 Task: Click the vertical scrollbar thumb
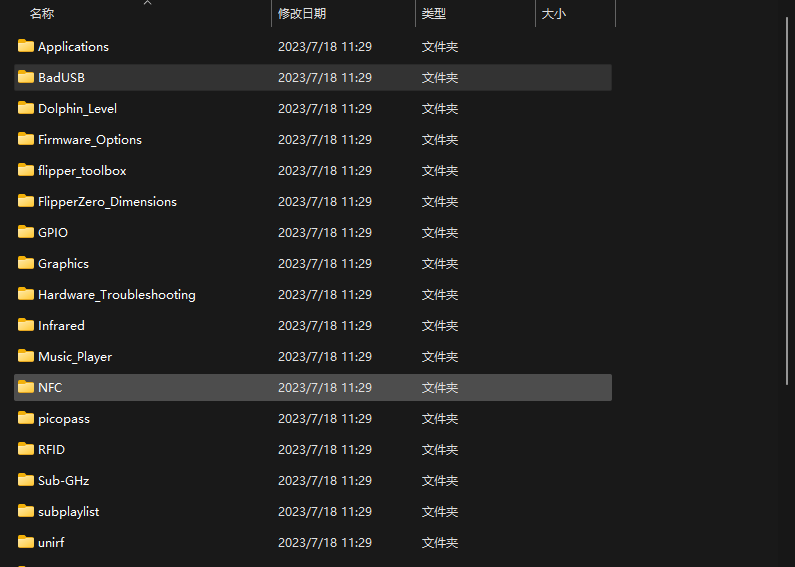point(787,200)
